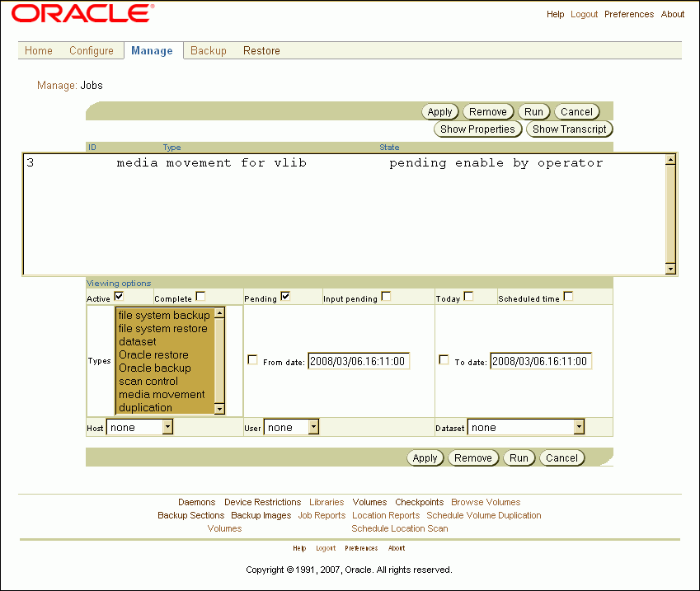700x591 pixels.
Task: Open Backup Images link
Action: point(261,515)
